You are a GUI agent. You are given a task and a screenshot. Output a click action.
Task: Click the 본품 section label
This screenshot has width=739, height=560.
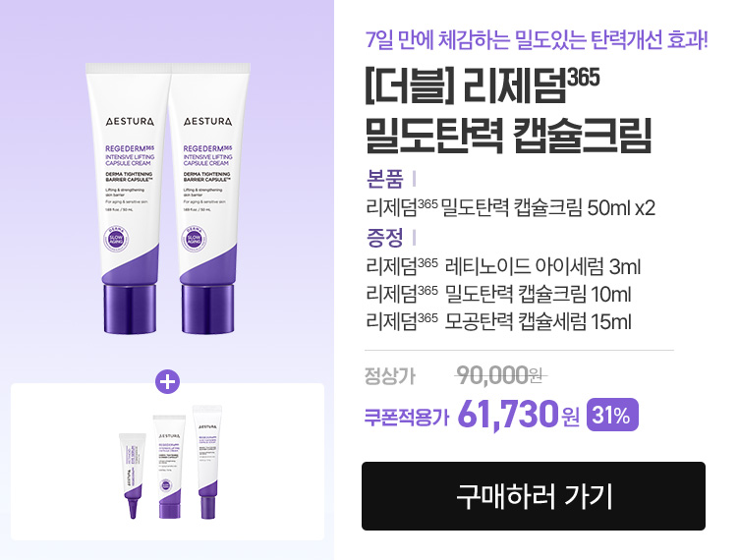[x=385, y=179]
